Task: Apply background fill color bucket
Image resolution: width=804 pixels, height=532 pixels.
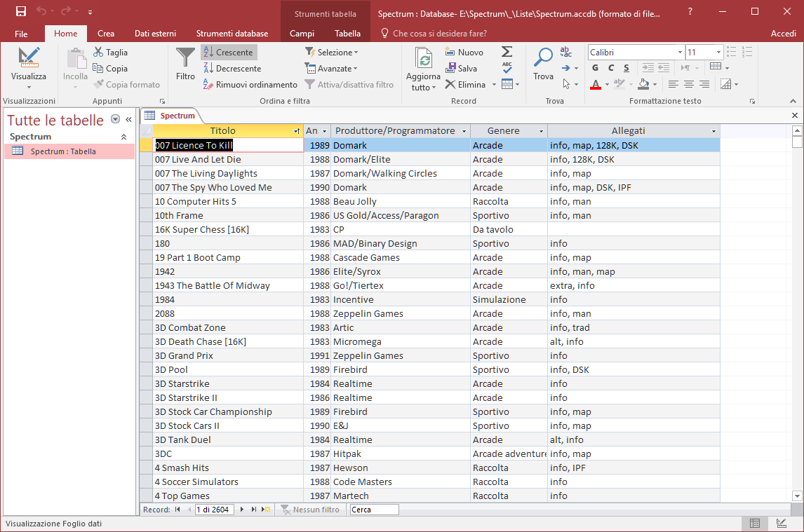Action: (644, 84)
